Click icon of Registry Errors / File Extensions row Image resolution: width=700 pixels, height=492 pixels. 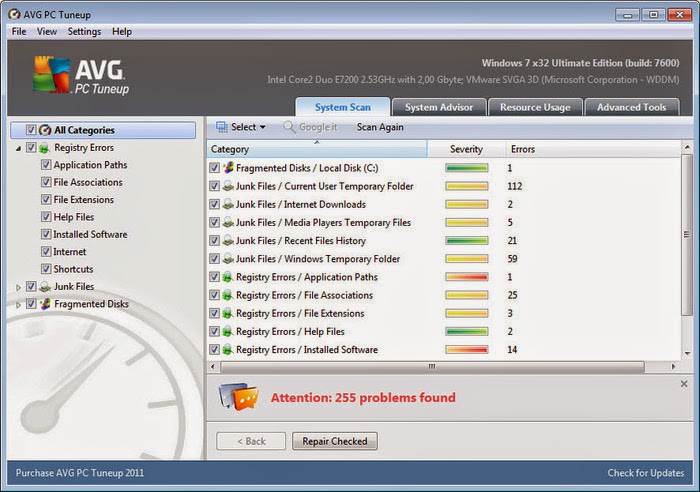click(x=228, y=313)
